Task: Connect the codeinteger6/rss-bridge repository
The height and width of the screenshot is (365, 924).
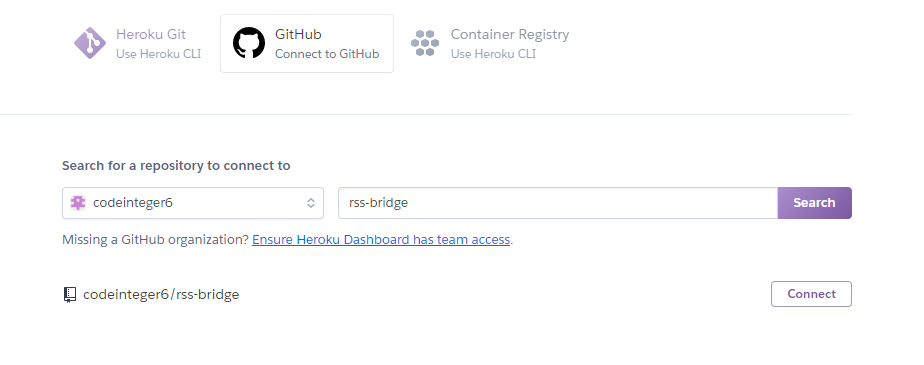Action: [x=811, y=294]
